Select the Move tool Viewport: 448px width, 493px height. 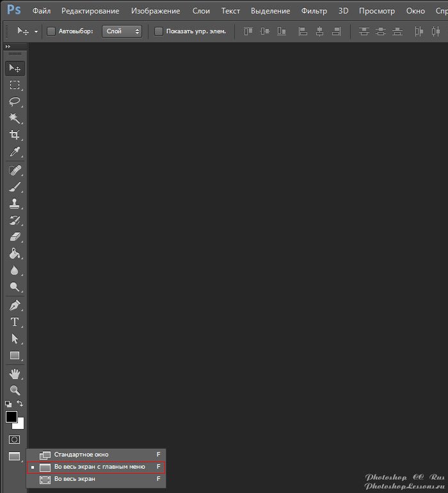coord(14,69)
